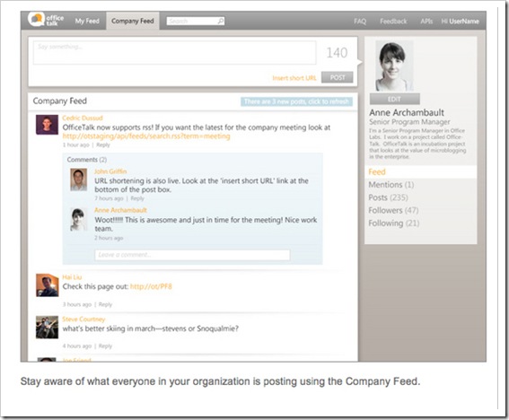Click Cedric Dussud's avatar thumbnail
This screenshot has width=509, height=420.
click(47, 125)
